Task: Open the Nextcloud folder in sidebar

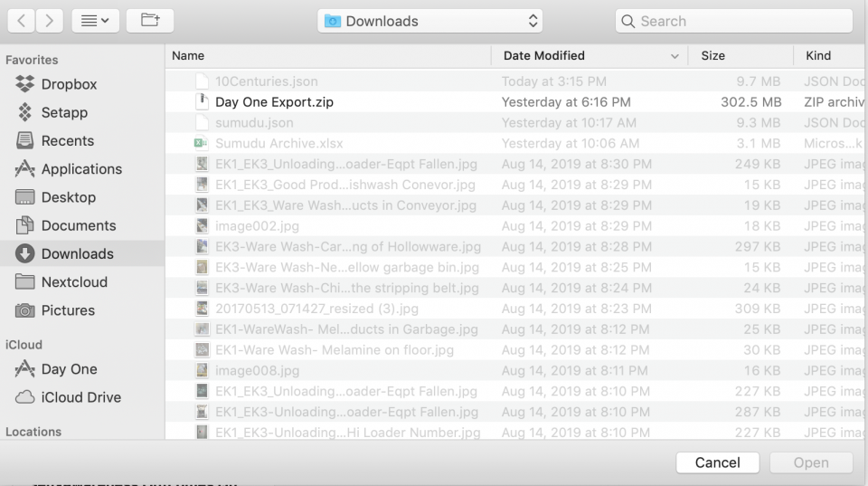Action: point(82,282)
